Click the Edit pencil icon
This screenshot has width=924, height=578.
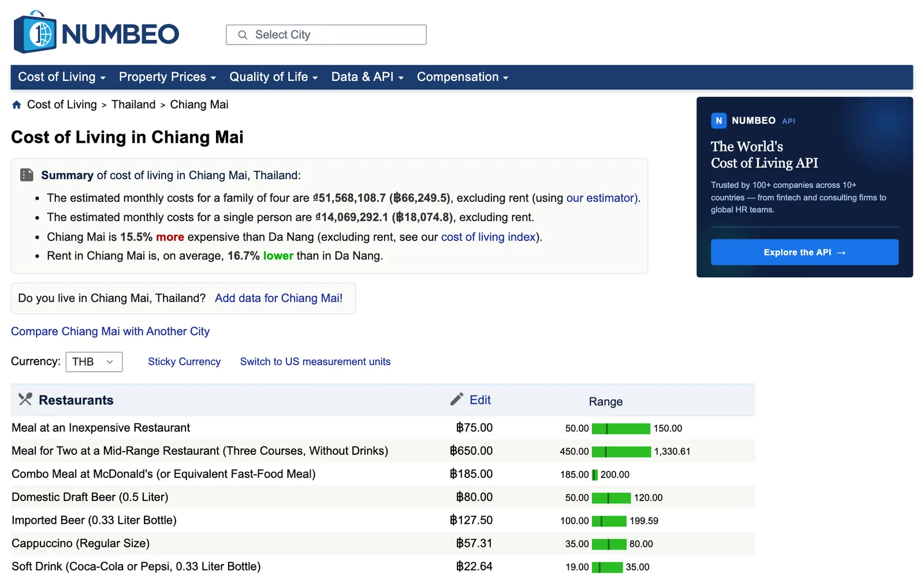point(457,399)
